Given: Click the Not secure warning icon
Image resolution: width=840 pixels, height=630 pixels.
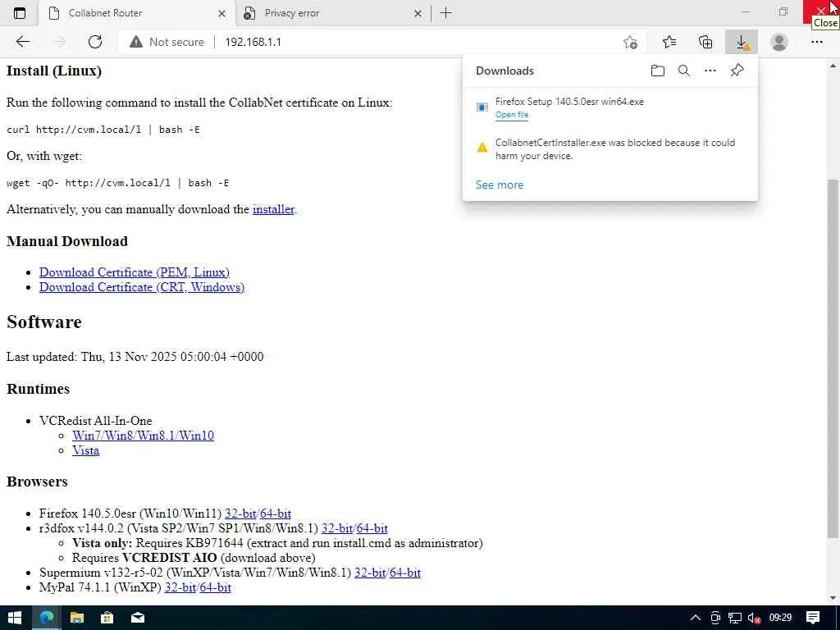Looking at the screenshot, I should (136, 42).
